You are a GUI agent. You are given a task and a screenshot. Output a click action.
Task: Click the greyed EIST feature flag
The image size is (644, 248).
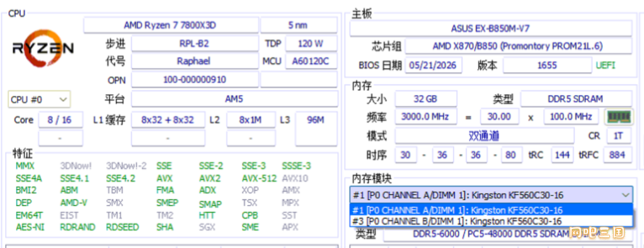point(69,215)
